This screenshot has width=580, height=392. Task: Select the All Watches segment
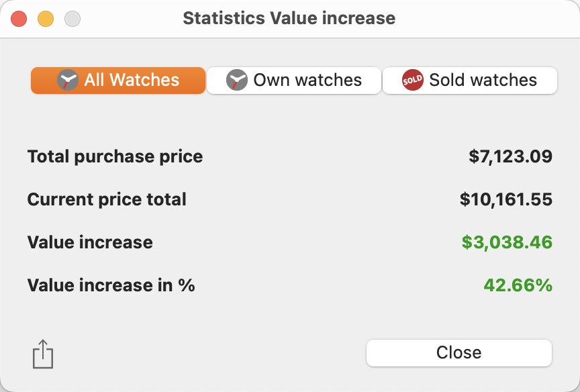118,81
